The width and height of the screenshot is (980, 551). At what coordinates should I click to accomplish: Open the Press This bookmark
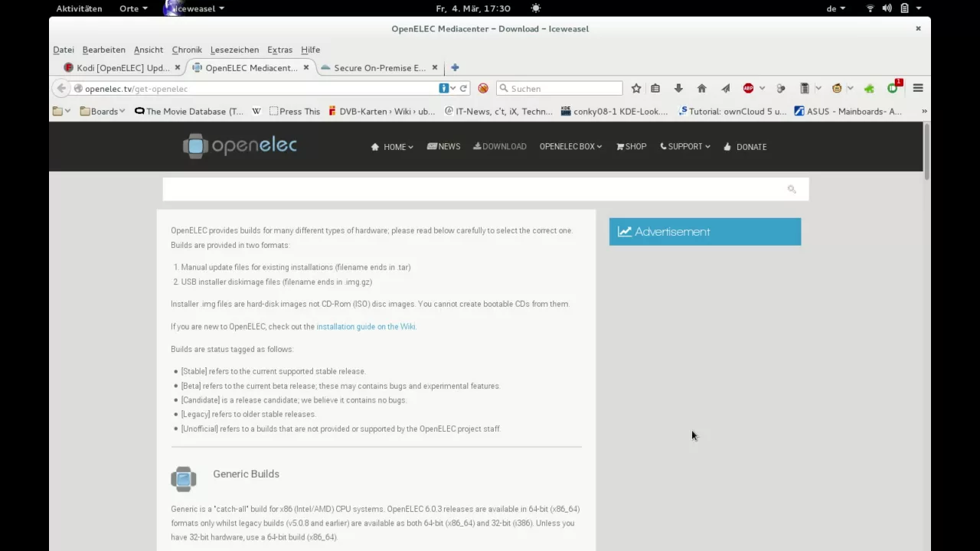pos(295,111)
